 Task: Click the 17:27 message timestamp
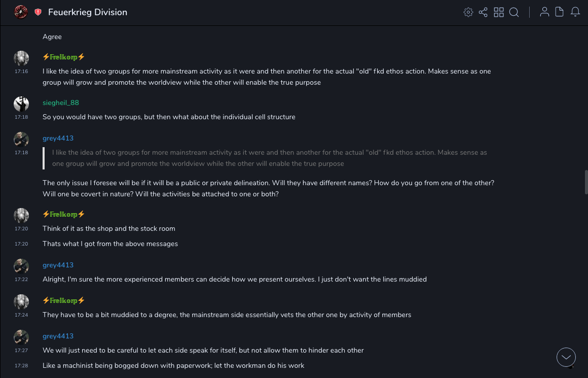coord(21,351)
